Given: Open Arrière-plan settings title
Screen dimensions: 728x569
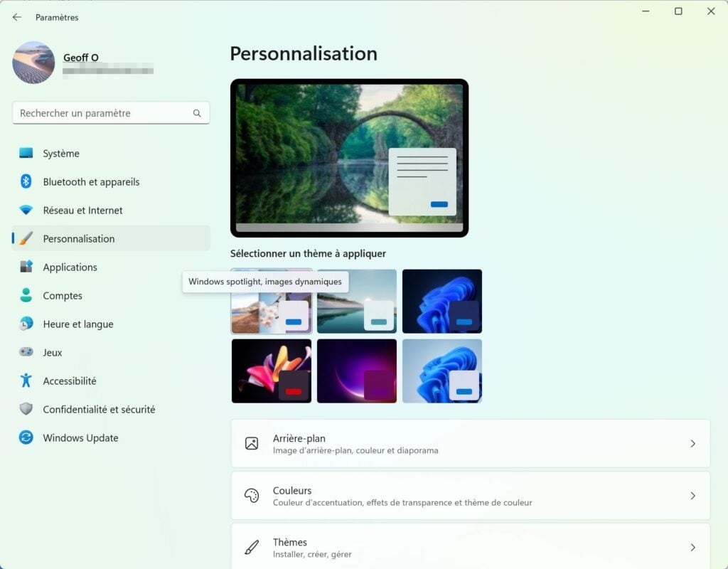Looking at the screenshot, I should tap(299, 438).
